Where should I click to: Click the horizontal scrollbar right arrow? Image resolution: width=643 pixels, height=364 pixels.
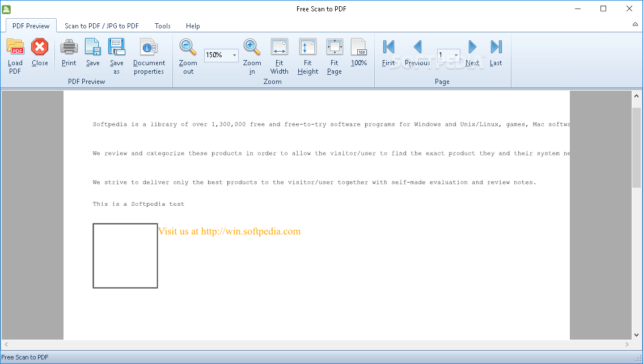[627, 345]
